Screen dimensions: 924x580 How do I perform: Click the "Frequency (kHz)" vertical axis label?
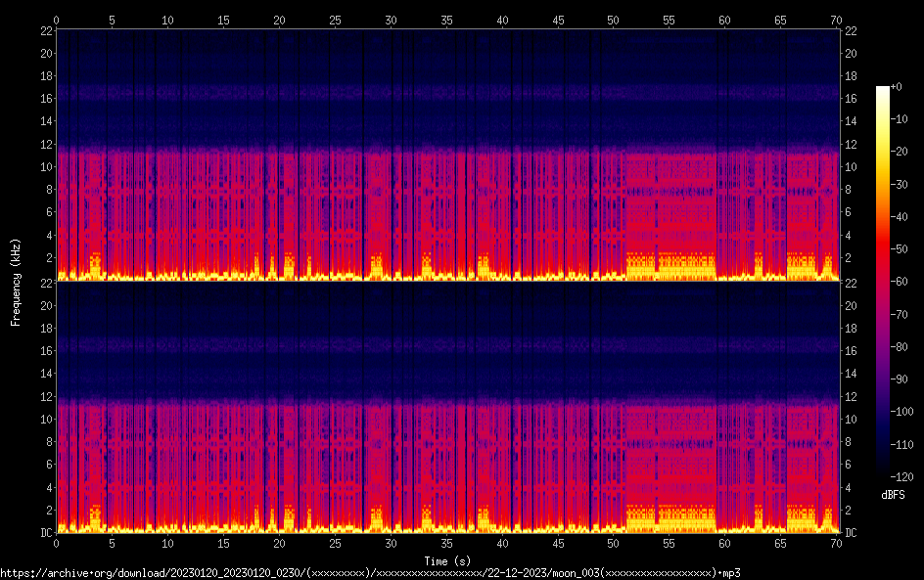[16, 281]
